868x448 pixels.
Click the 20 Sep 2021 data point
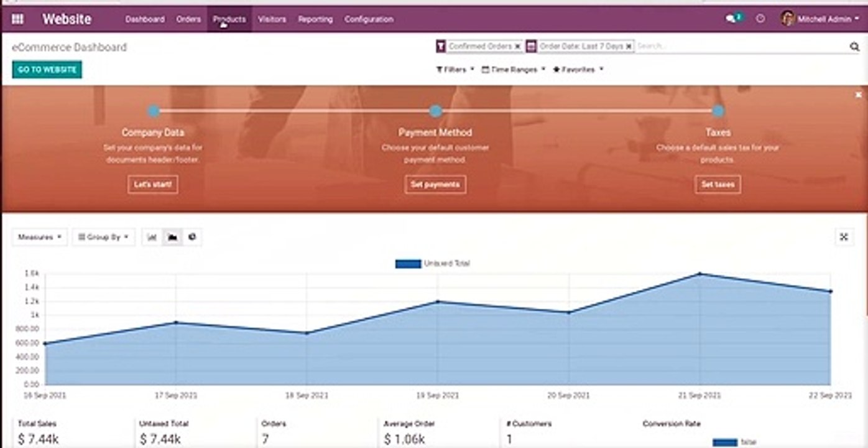click(x=569, y=312)
